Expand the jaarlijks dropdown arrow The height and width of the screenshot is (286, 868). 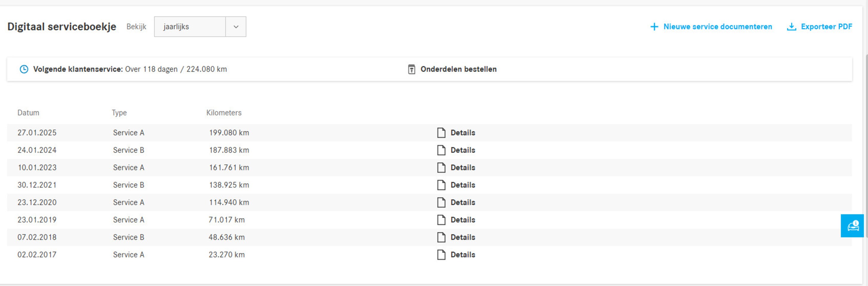pyautogui.click(x=236, y=27)
